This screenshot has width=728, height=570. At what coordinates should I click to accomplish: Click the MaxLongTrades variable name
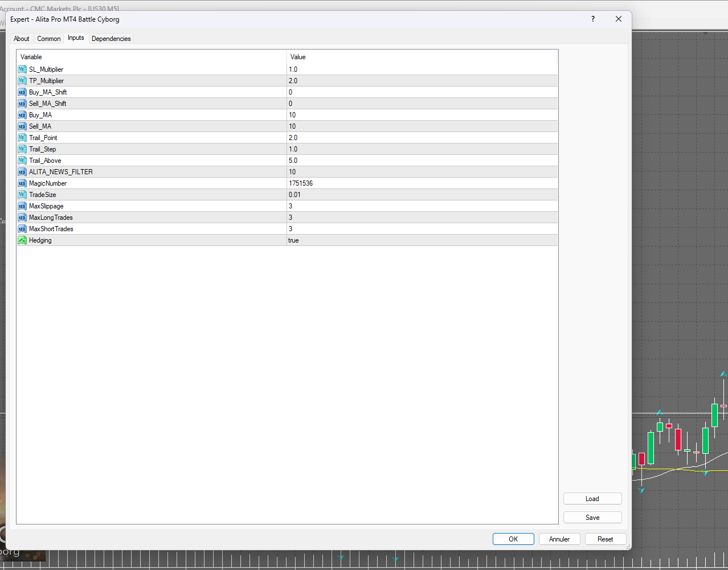coord(51,218)
